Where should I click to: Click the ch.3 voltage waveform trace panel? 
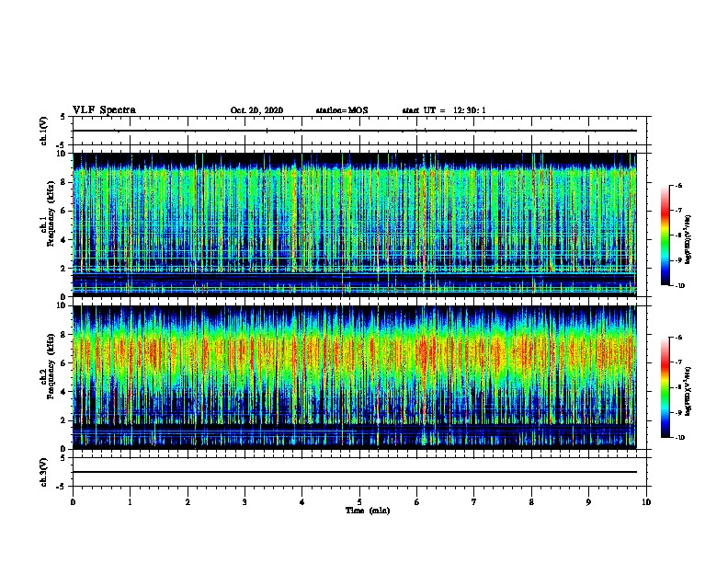359,472
